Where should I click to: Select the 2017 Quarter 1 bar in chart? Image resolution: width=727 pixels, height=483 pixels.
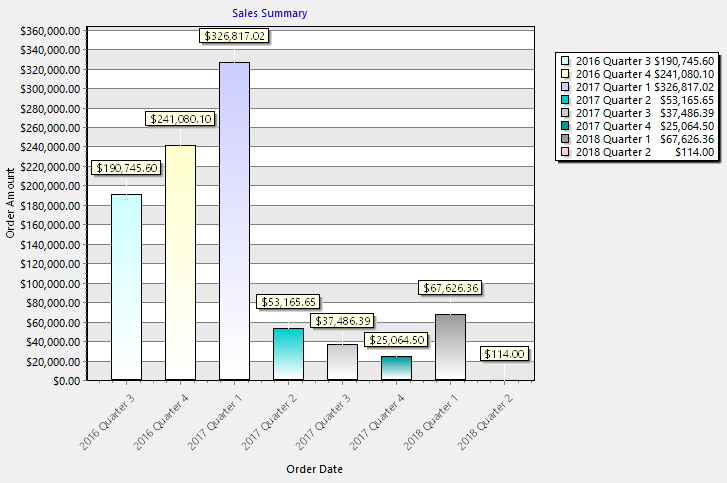tap(234, 220)
